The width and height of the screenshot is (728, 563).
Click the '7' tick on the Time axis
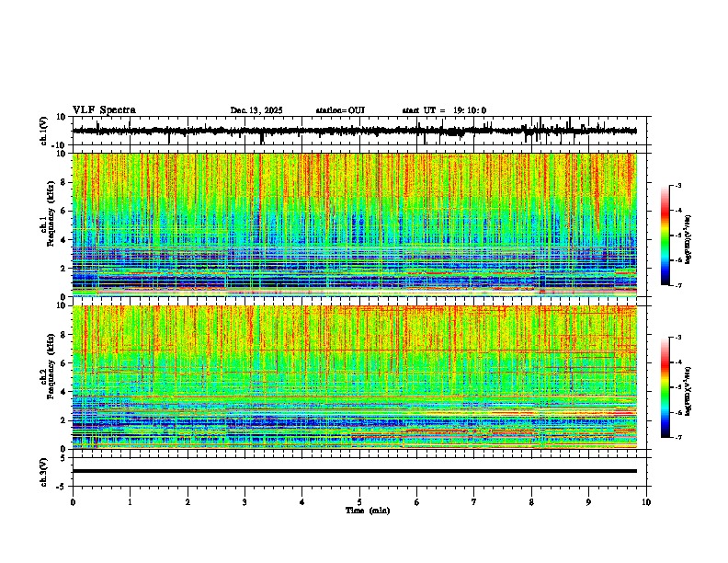coord(474,502)
